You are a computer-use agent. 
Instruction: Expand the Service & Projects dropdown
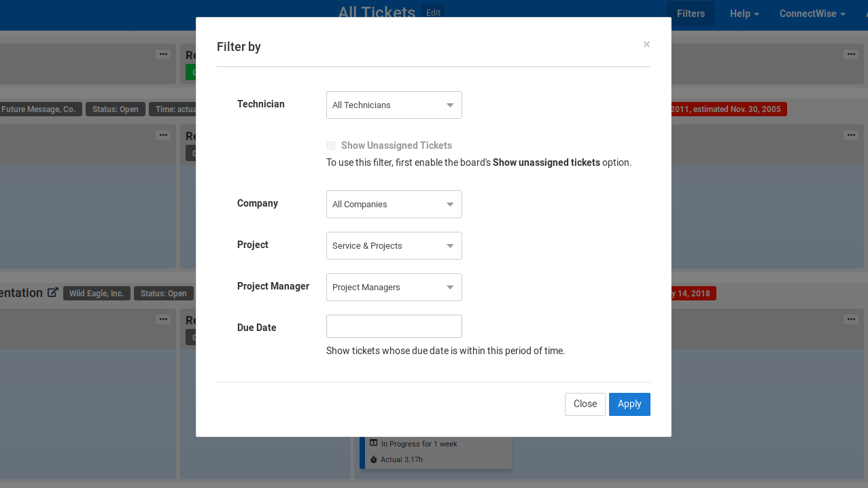click(394, 246)
